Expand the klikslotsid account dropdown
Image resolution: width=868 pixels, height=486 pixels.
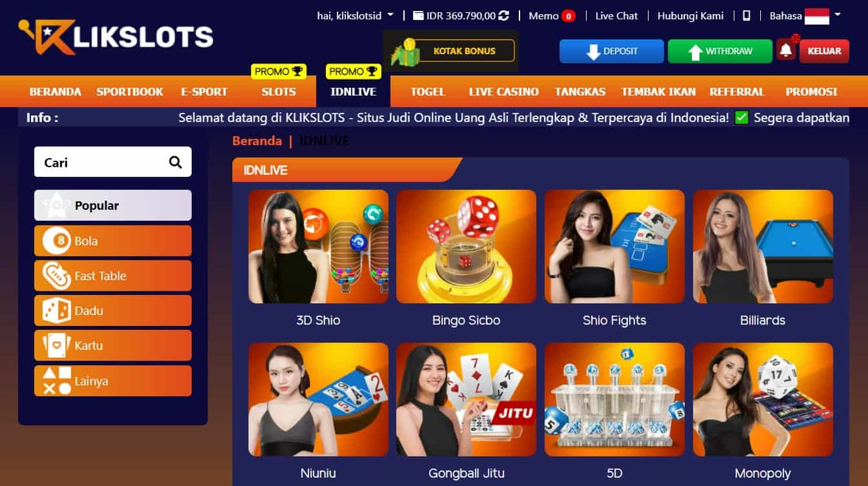pos(355,15)
